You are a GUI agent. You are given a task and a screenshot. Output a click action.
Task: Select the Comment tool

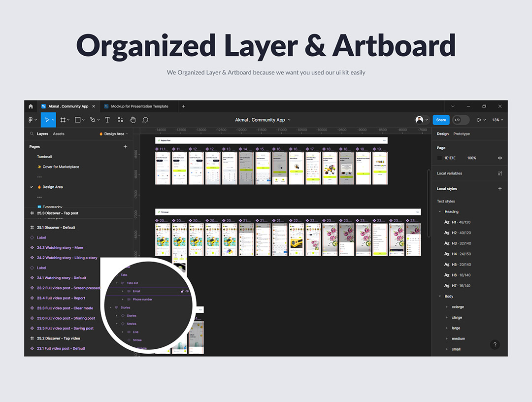point(145,120)
